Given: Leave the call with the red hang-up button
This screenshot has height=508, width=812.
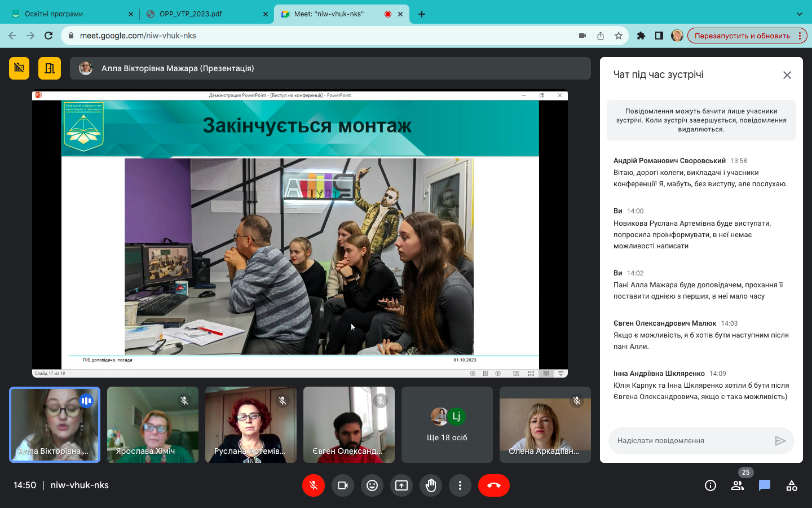Looking at the screenshot, I should [493, 485].
